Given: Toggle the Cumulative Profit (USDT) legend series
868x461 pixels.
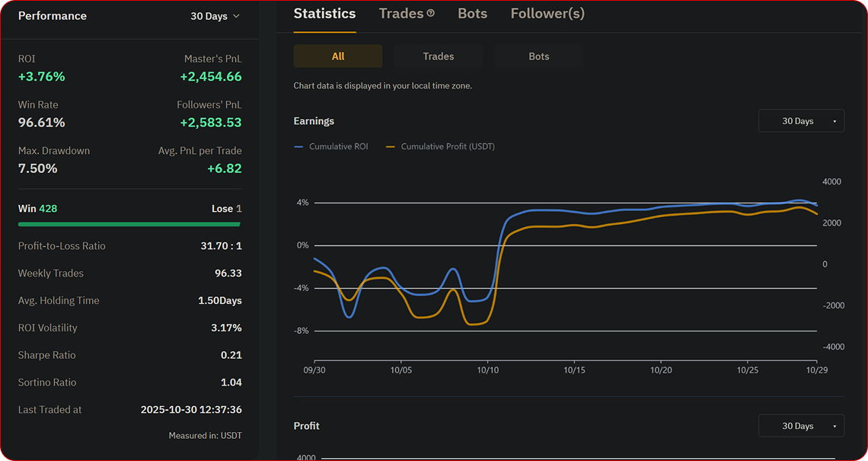Looking at the screenshot, I should click(441, 146).
